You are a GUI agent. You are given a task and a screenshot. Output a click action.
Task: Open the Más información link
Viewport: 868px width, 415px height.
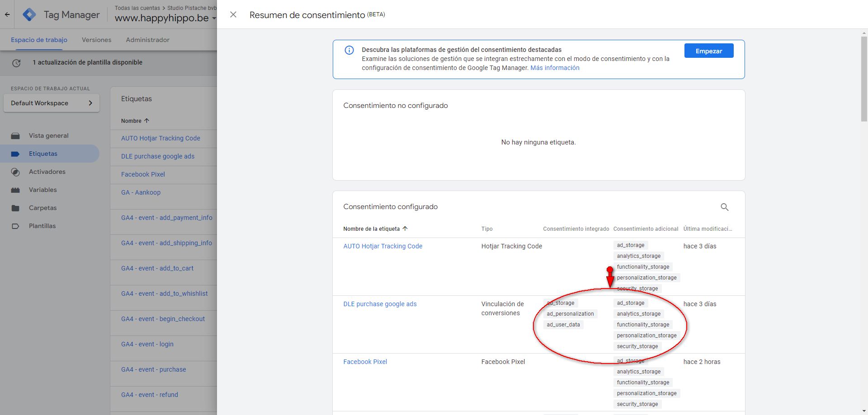[x=555, y=68]
